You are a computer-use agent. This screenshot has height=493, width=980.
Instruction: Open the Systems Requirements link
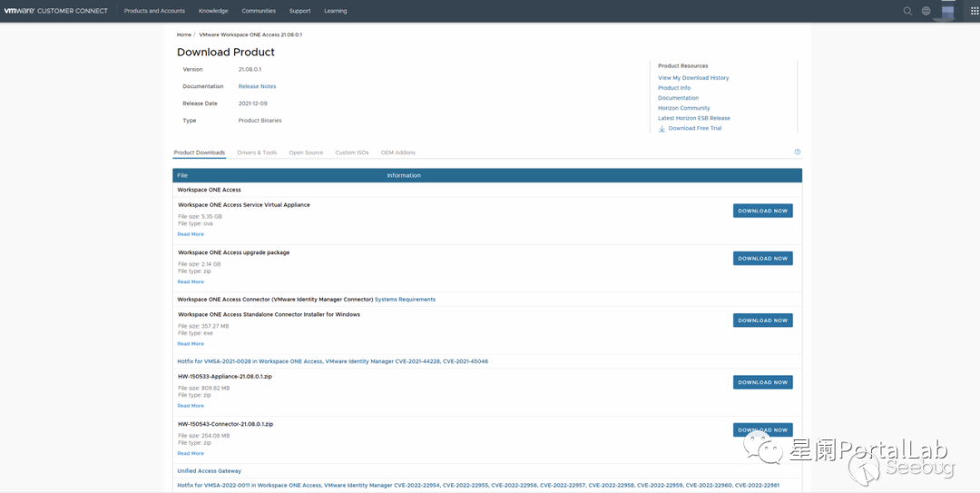[405, 300]
